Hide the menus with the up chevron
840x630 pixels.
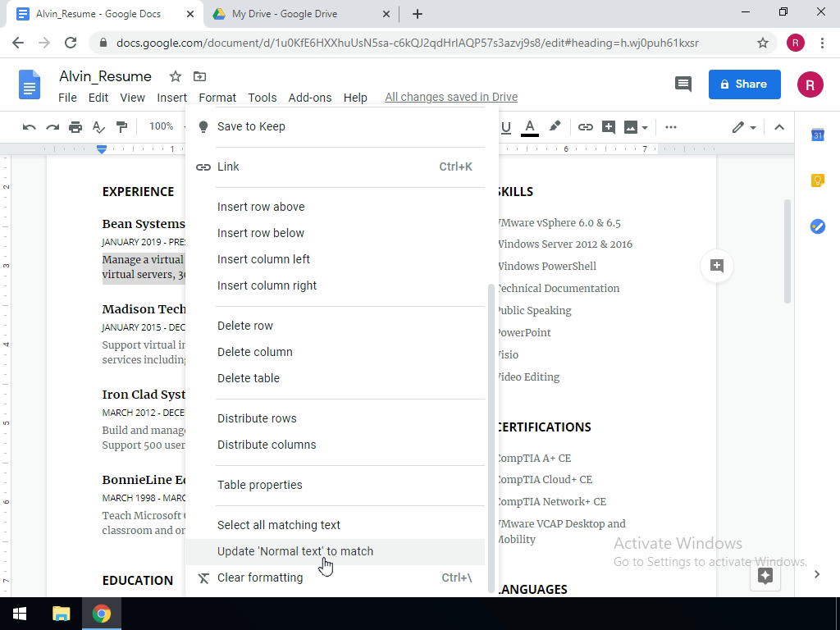(779, 127)
